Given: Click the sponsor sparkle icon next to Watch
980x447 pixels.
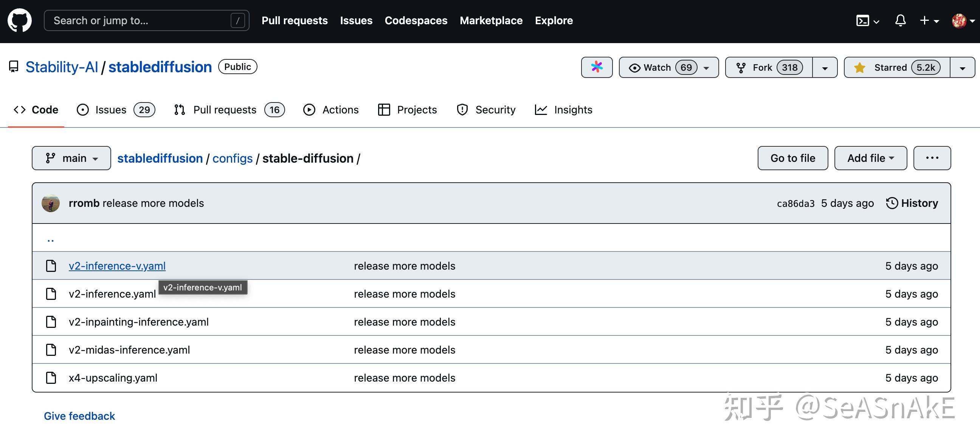Looking at the screenshot, I should point(597,67).
